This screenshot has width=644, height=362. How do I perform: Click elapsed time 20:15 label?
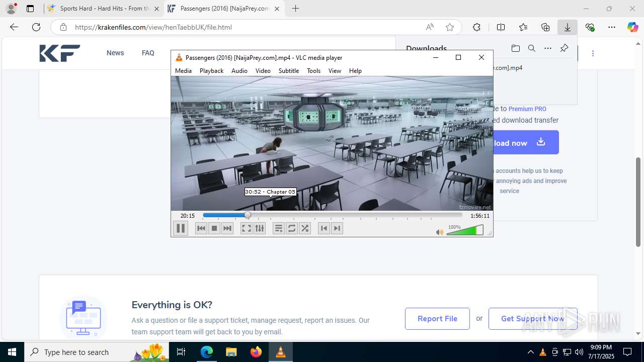[188, 216]
